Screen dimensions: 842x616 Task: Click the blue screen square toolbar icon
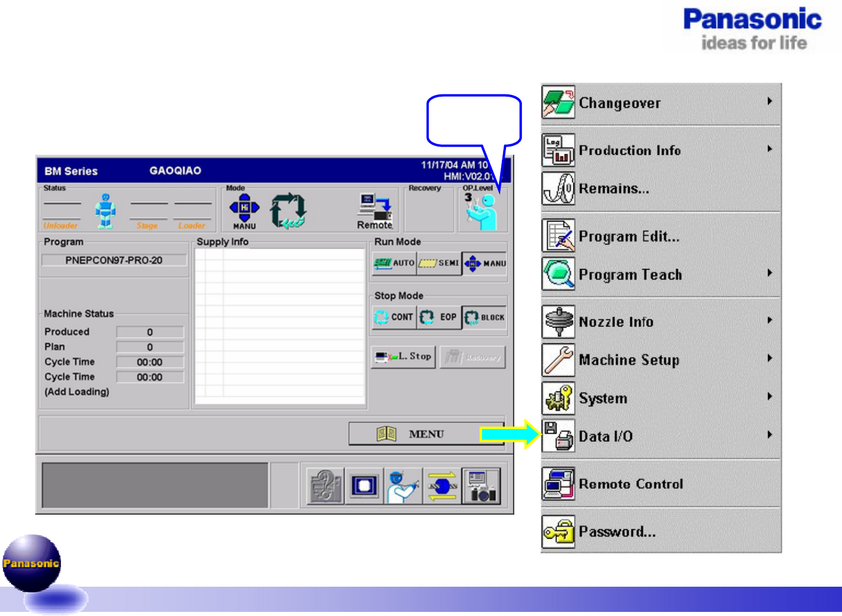364,486
